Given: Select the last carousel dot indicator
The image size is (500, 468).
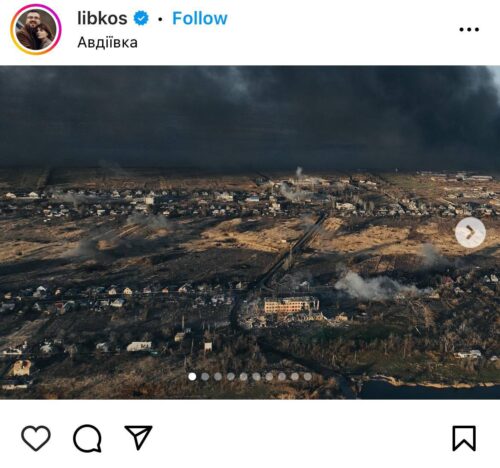Looking at the screenshot, I should tap(308, 377).
